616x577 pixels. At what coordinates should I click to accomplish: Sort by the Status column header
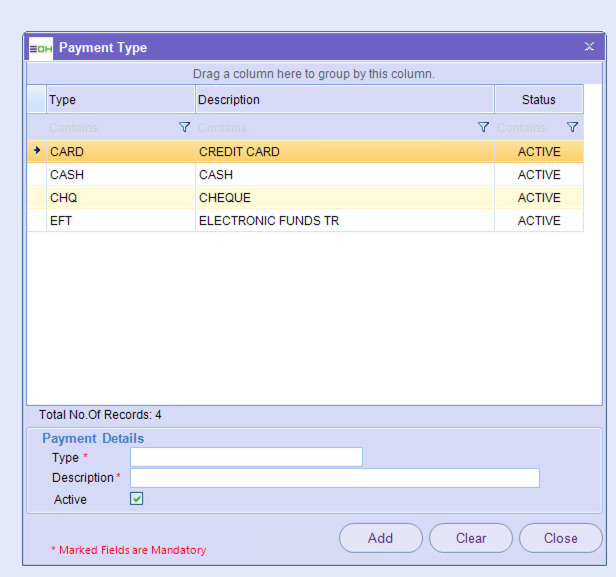click(x=538, y=100)
